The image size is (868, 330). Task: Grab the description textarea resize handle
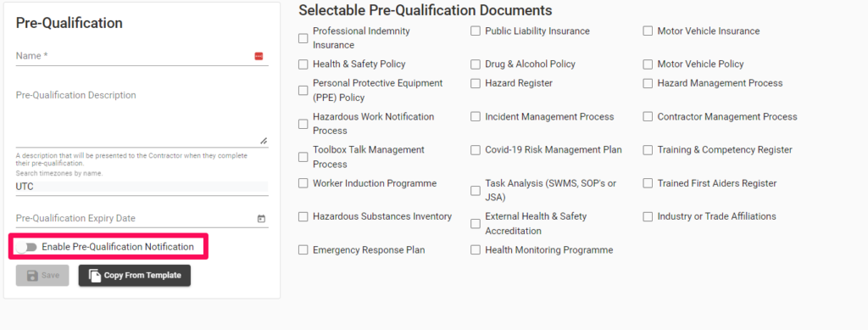(264, 141)
